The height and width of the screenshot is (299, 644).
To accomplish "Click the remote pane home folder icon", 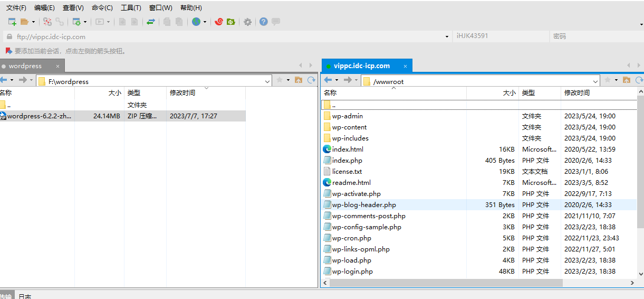I will [x=627, y=80].
